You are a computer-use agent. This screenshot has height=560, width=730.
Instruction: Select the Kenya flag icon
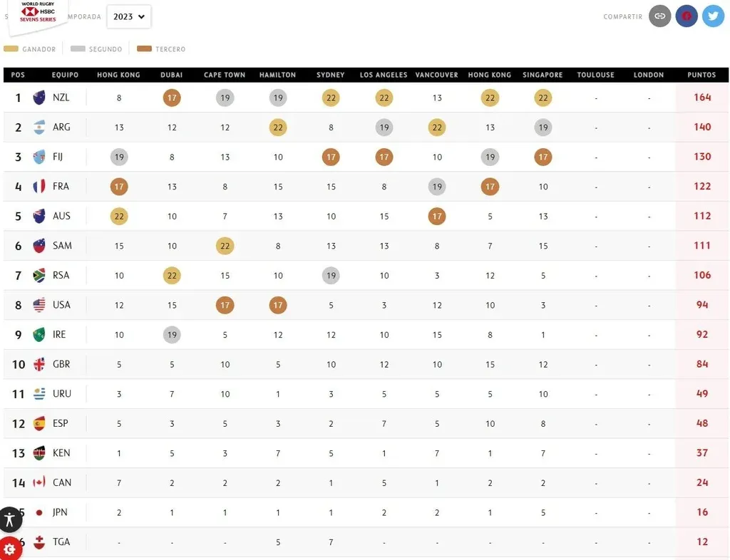pyautogui.click(x=39, y=453)
